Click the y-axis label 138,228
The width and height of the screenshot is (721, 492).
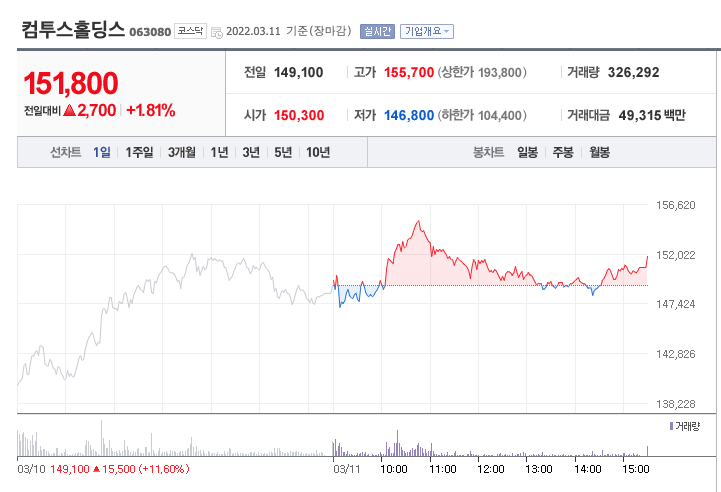675,404
